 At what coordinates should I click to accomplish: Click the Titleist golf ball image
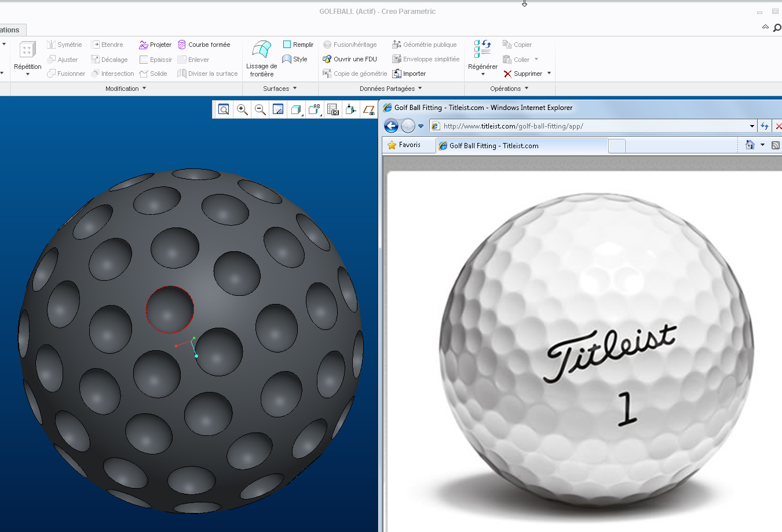click(597, 350)
